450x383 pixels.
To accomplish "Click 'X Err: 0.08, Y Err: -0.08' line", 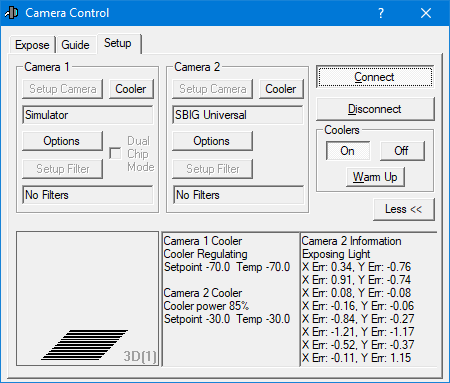I will point(356,293).
